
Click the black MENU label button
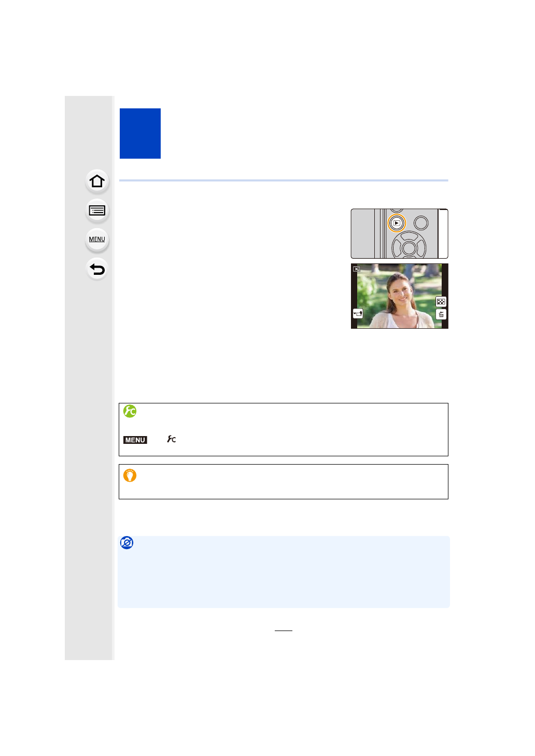point(135,440)
